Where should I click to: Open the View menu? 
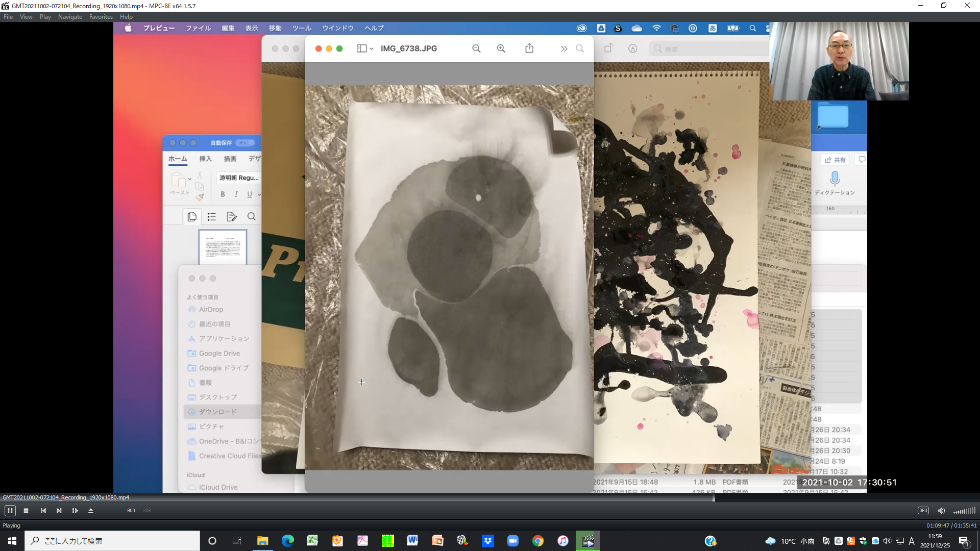point(26,17)
